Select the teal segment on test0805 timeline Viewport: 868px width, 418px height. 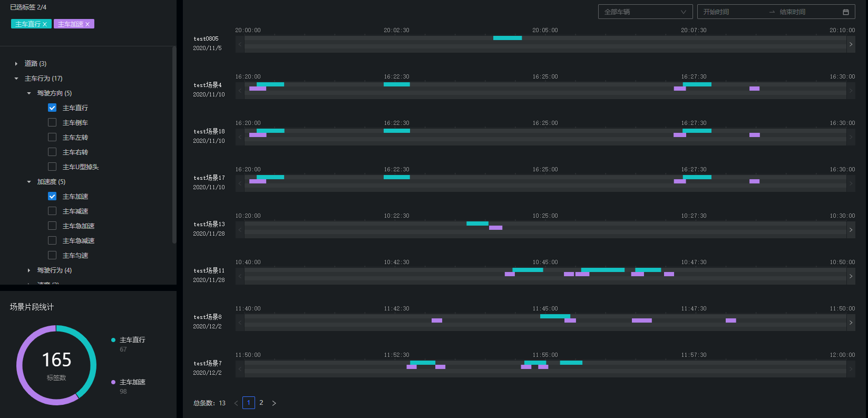[508, 38]
